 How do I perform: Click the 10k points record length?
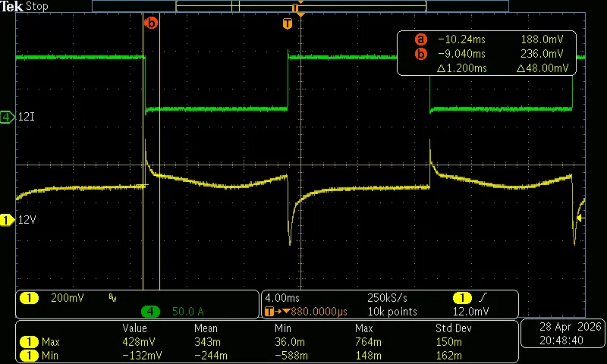[x=392, y=312]
